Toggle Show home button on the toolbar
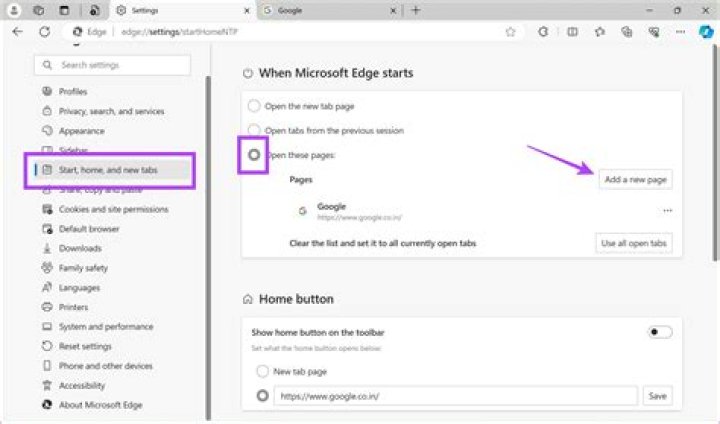This screenshot has width=720, height=424. [x=660, y=332]
